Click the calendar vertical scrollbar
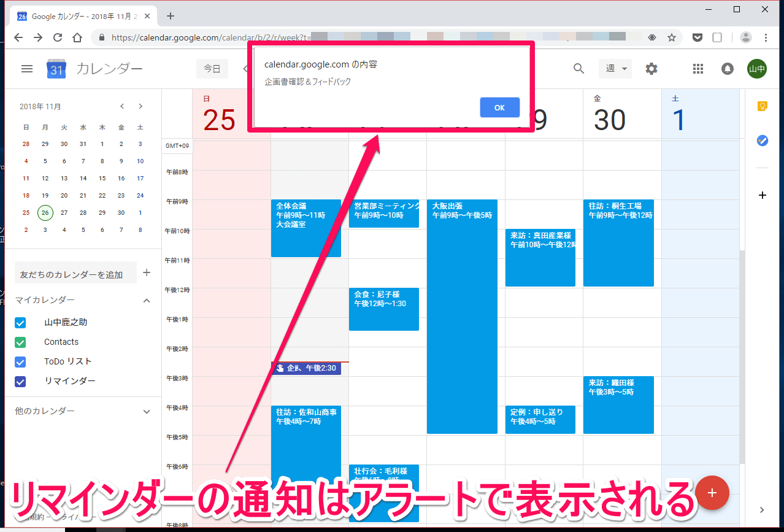 742,356
